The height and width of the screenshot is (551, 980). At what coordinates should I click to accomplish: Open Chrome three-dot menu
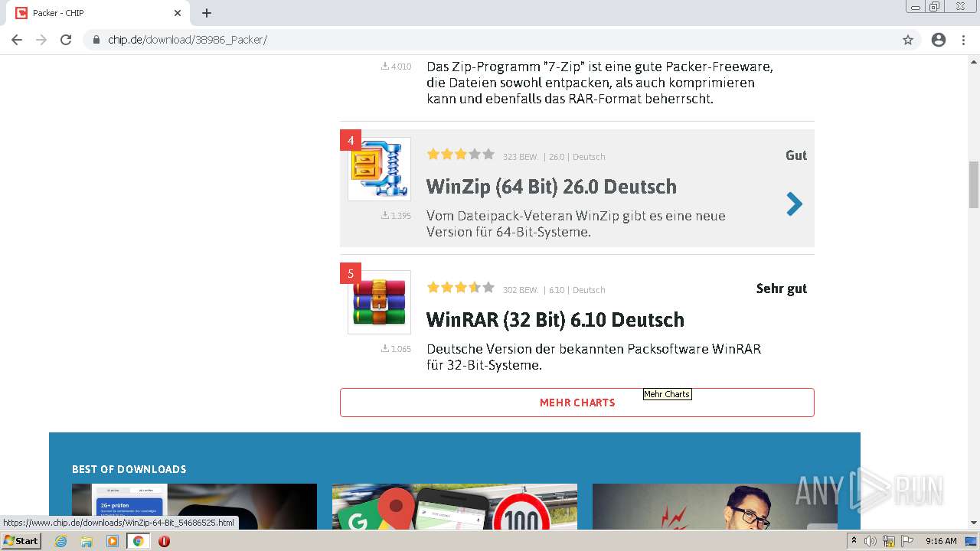(963, 40)
